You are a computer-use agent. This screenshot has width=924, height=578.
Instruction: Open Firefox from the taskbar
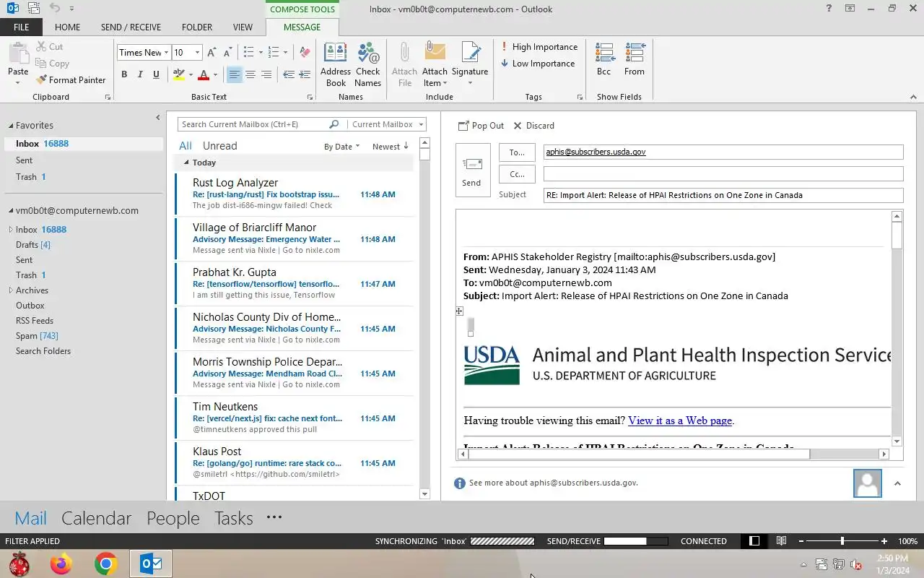click(61, 564)
